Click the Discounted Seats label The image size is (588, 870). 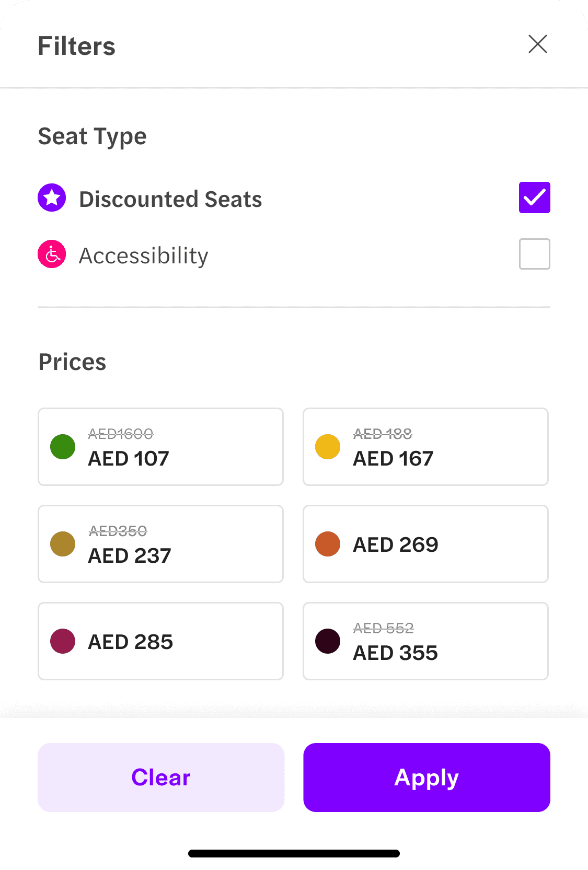click(170, 199)
